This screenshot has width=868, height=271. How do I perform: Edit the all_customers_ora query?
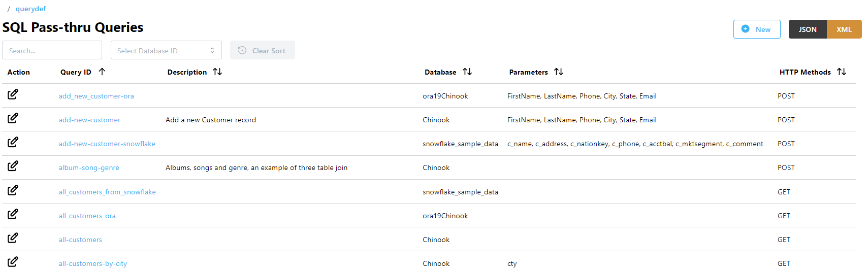tap(13, 214)
